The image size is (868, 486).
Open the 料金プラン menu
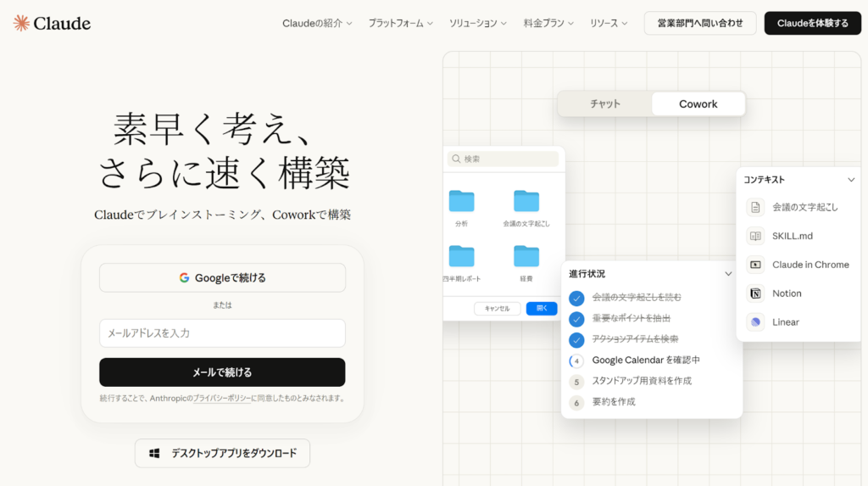[x=548, y=23]
